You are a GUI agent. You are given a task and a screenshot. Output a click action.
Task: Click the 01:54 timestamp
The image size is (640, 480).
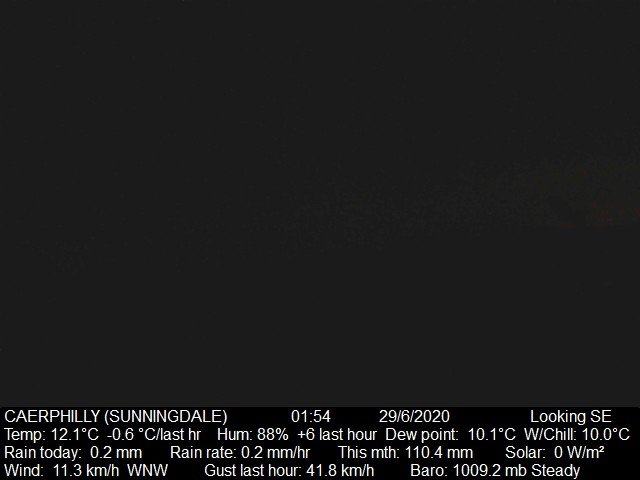click(x=311, y=417)
